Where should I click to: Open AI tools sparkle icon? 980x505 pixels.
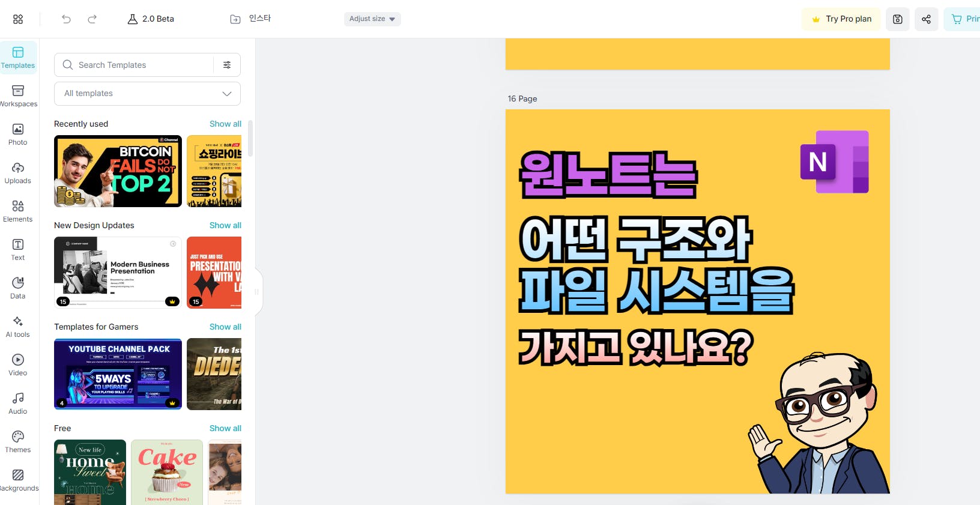18,321
